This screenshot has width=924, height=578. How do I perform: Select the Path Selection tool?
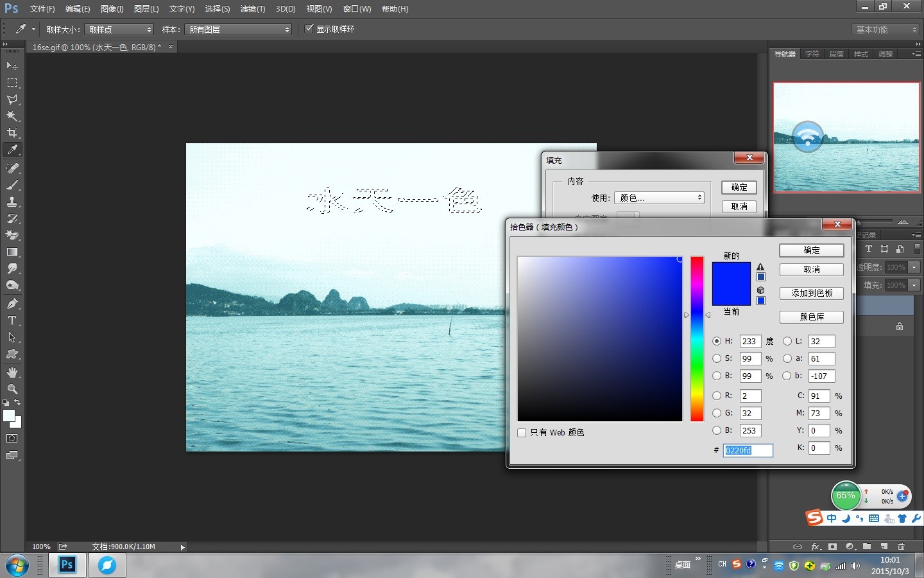12,337
